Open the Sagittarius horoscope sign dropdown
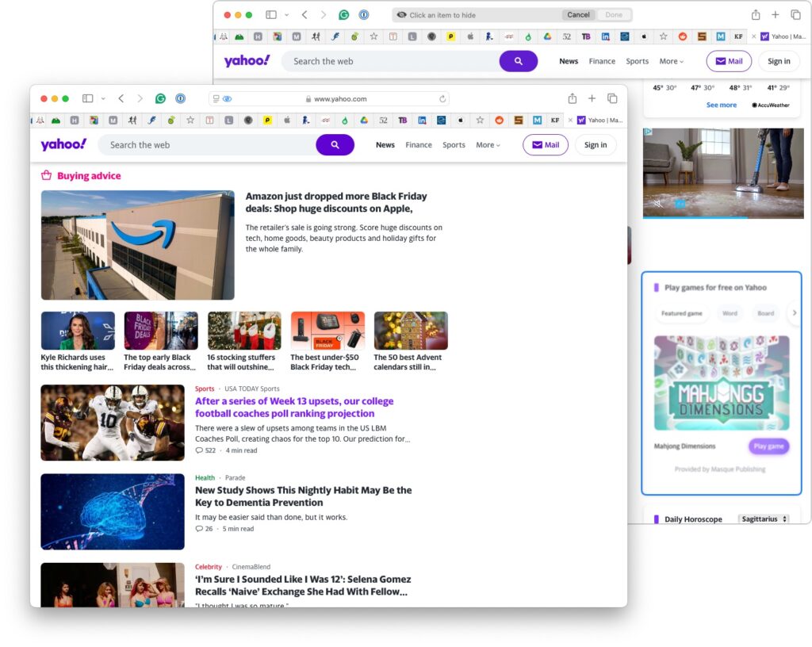812x647 pixels. click(x=764, y=519)
